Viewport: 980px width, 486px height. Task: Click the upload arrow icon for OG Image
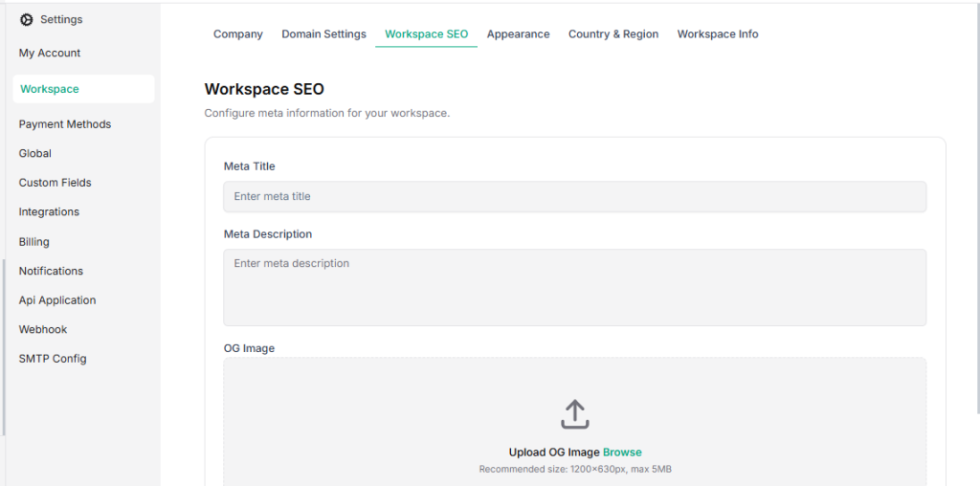574,414
